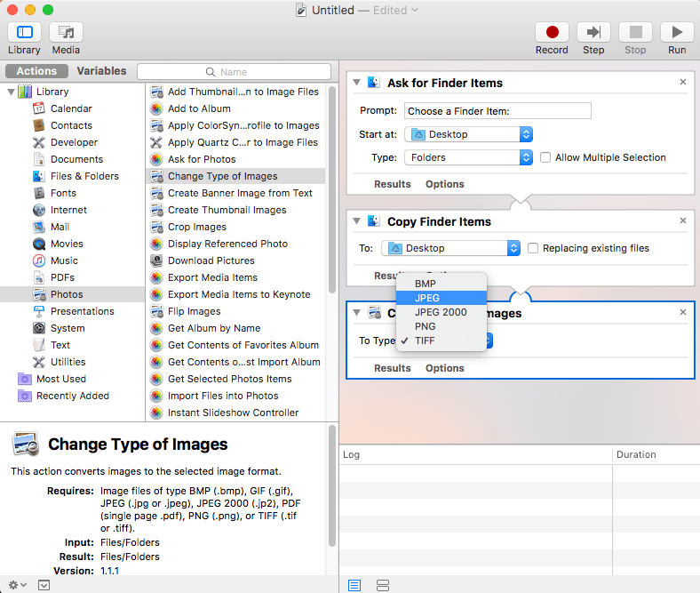Switch to the Variables tab
The image size is (700, 593).
101,71
